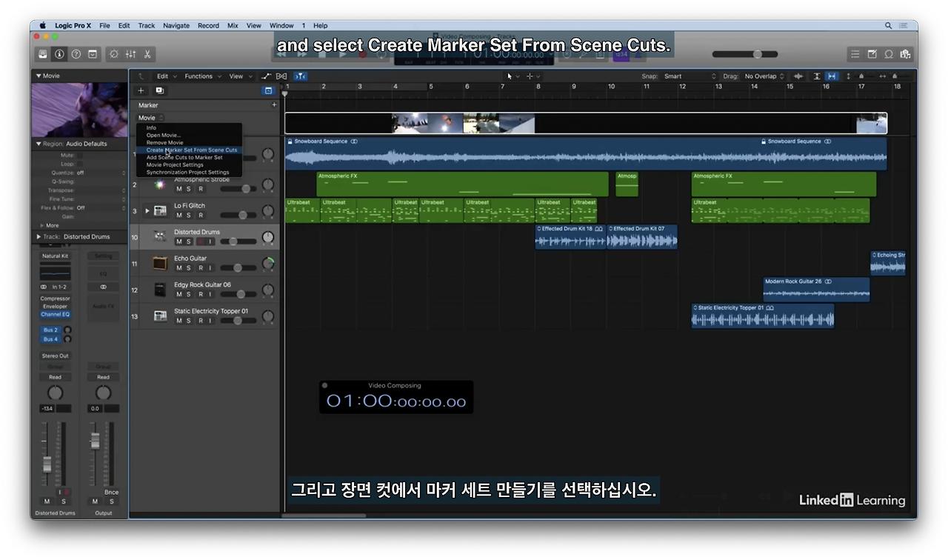Click the Channel EQ plug-in slot
Image resolution: width=948 pixels, height=560 pixels.
55,315
